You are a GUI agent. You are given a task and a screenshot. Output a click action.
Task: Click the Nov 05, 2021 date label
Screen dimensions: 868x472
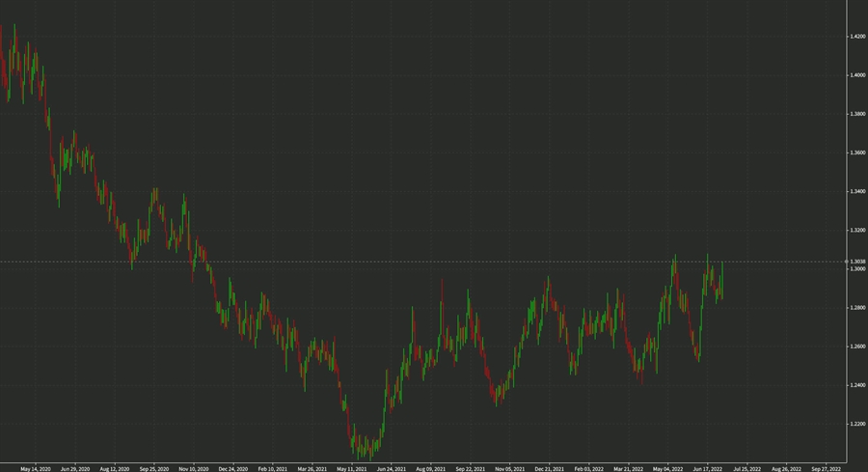[x=510, y=469]
